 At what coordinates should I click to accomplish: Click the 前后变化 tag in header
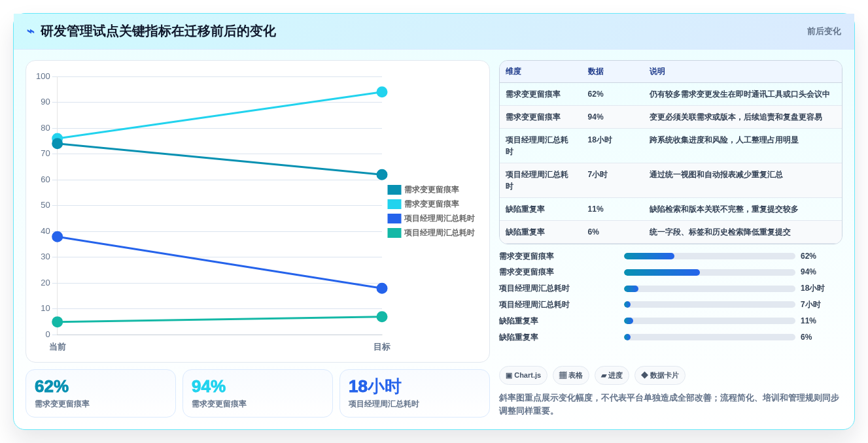[x=824, y=31]
